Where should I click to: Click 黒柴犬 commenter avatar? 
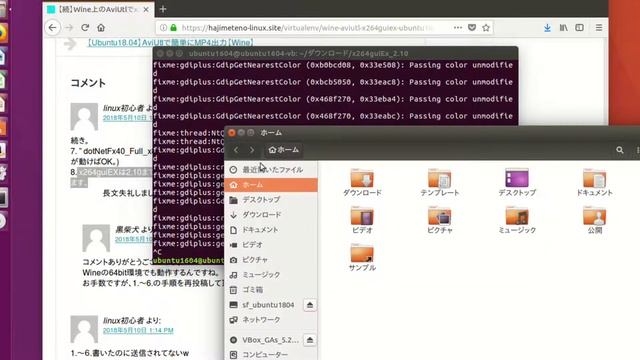pyautogui.click(x=96, y=238)
